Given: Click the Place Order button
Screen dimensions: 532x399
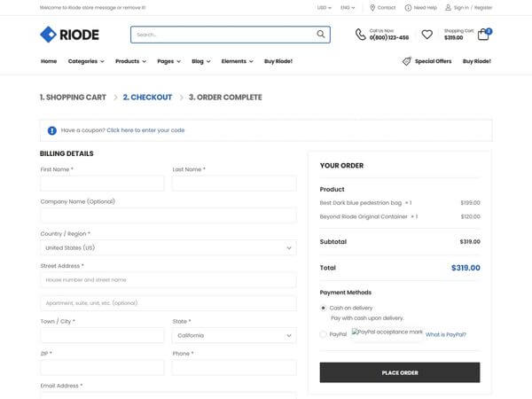Looking at the screenshot, I should tap(400, 372).
